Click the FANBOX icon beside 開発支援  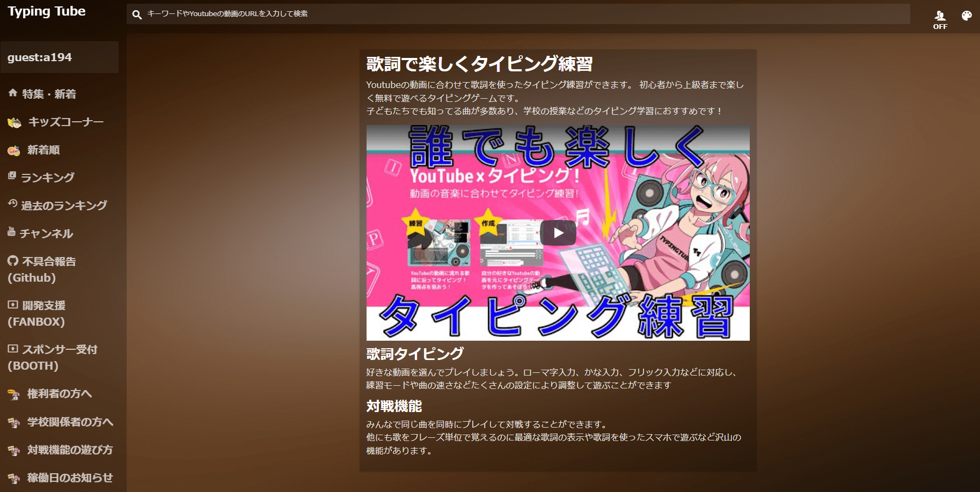pyautogui.click(x=13, y=305)
